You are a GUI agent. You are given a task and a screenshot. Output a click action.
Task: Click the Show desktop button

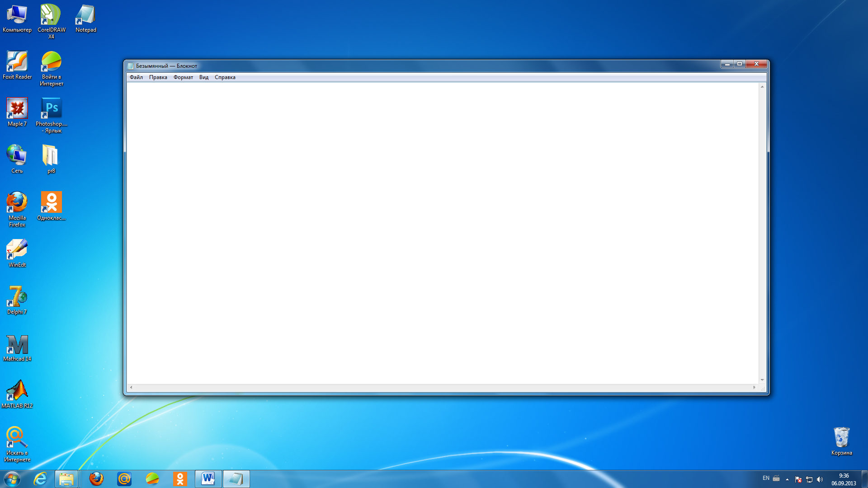pos(864,479)
